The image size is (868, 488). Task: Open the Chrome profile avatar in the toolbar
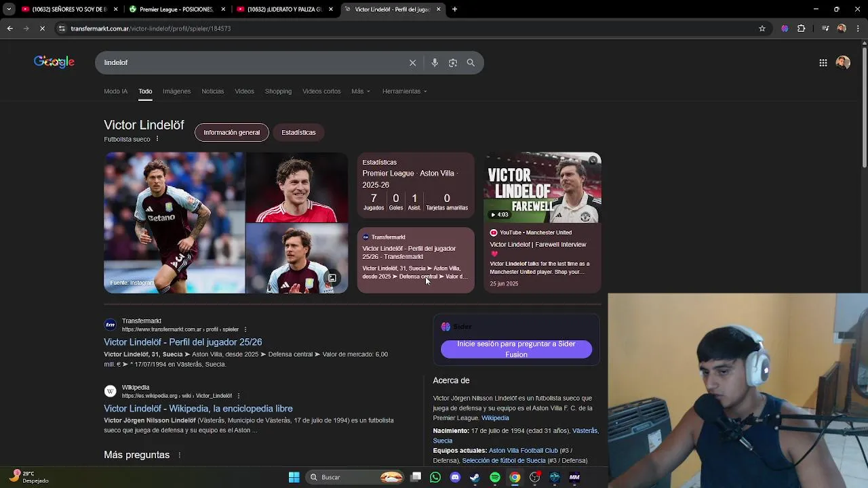(842, 28)
